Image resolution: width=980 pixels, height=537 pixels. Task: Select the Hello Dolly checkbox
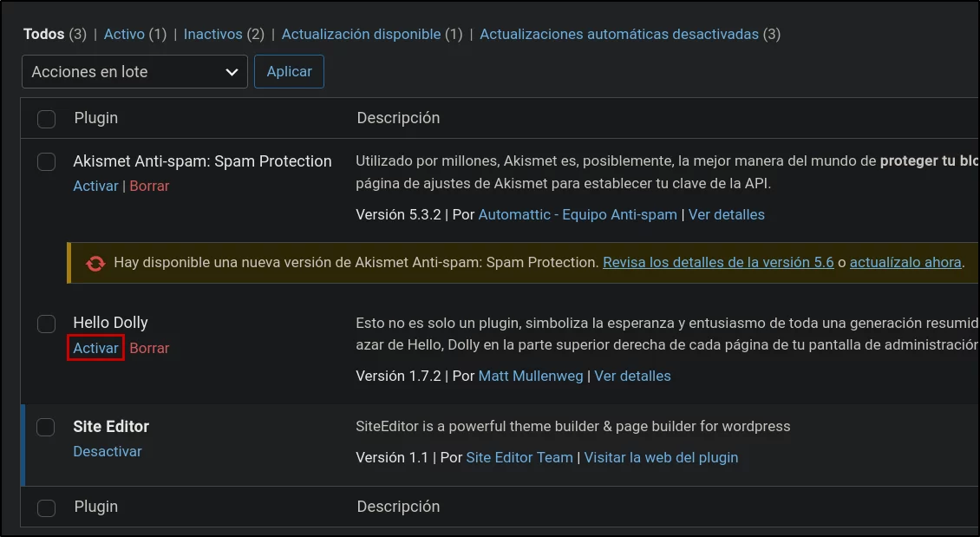[46, 324]
